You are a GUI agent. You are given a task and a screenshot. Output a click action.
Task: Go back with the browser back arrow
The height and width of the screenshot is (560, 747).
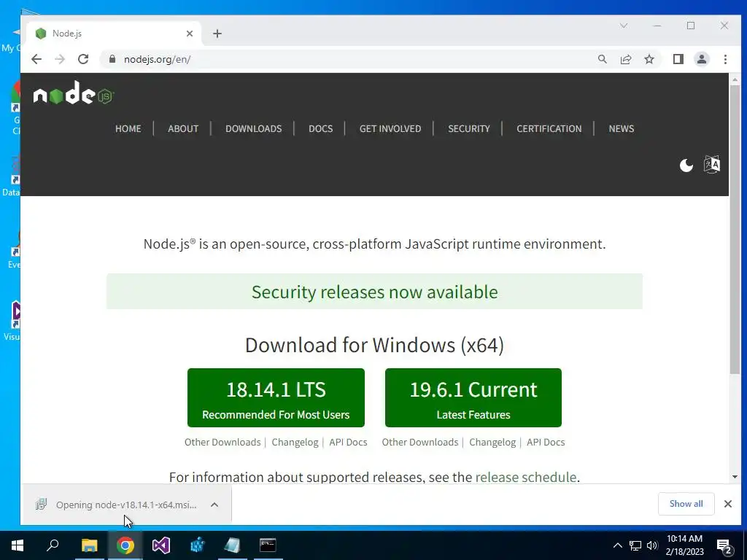click(36, 59)
